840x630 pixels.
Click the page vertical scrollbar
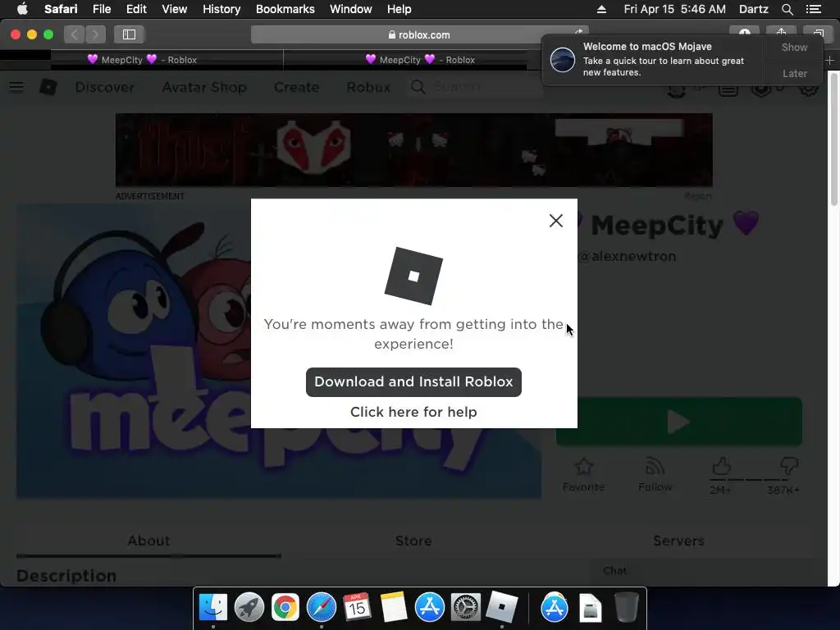[x=833, y=138]
